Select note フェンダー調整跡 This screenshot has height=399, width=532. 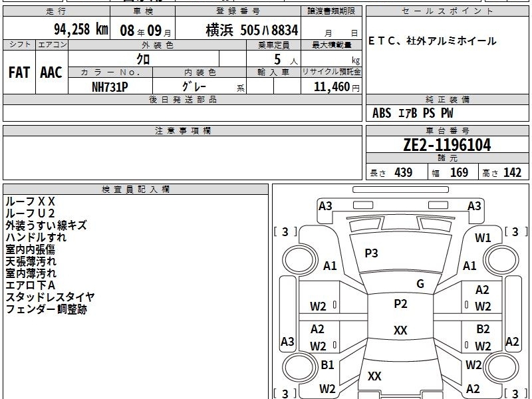point(46,309)
